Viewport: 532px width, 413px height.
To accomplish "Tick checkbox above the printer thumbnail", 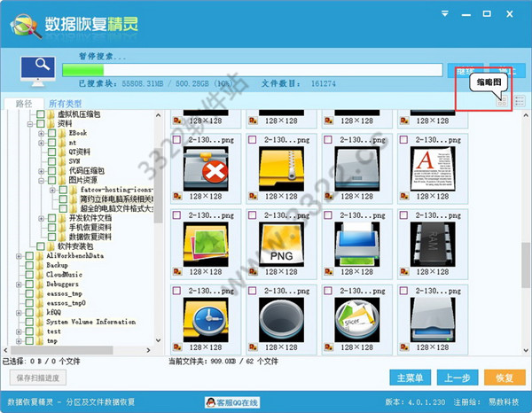I will pyautogui.click(x=328, y=215).
